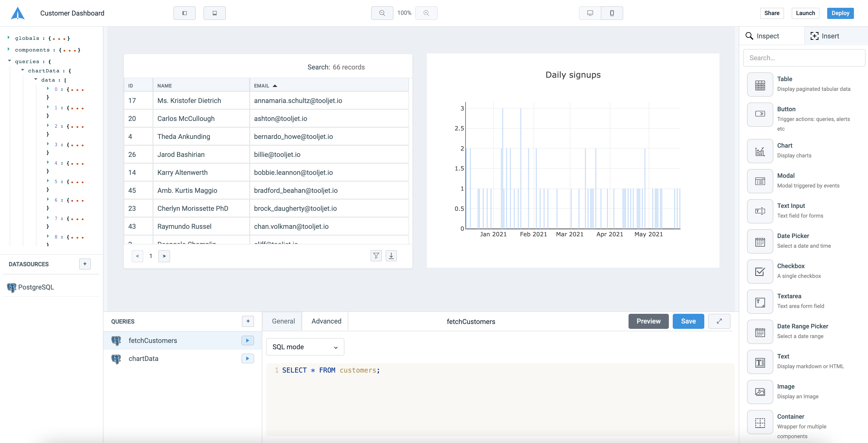Select the fetchCustomers query
The height and width of the screenshot is (443, 868).
[183, 341]
